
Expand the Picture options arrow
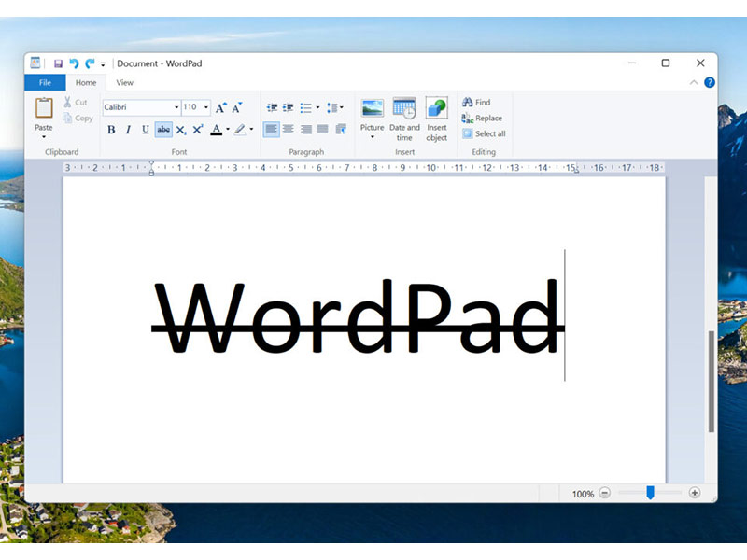pyautogui.click(x=372, y=137)
